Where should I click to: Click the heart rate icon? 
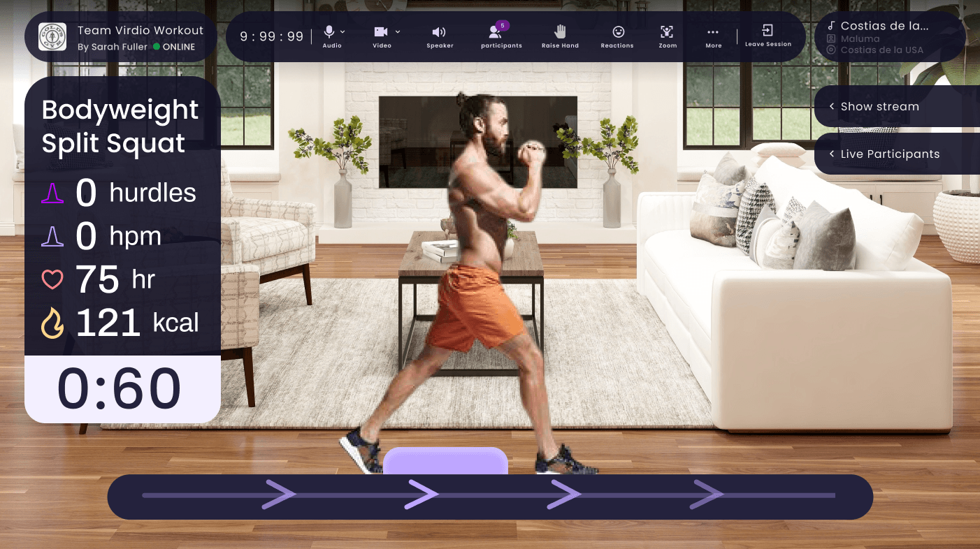coord(52,280)
